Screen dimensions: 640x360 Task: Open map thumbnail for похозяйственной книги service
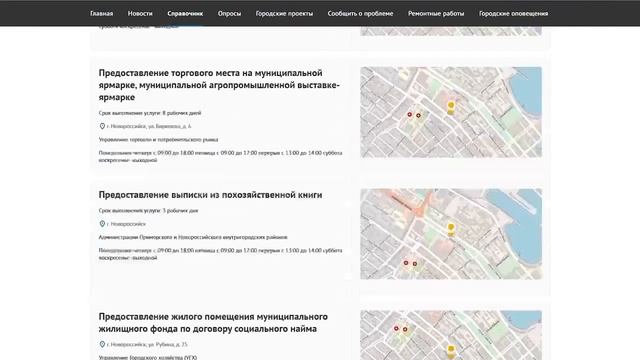point(451,234)
